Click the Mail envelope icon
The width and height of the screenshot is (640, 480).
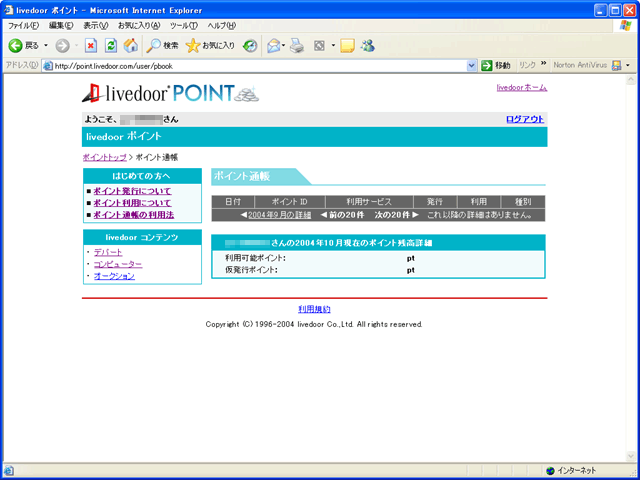274,46
